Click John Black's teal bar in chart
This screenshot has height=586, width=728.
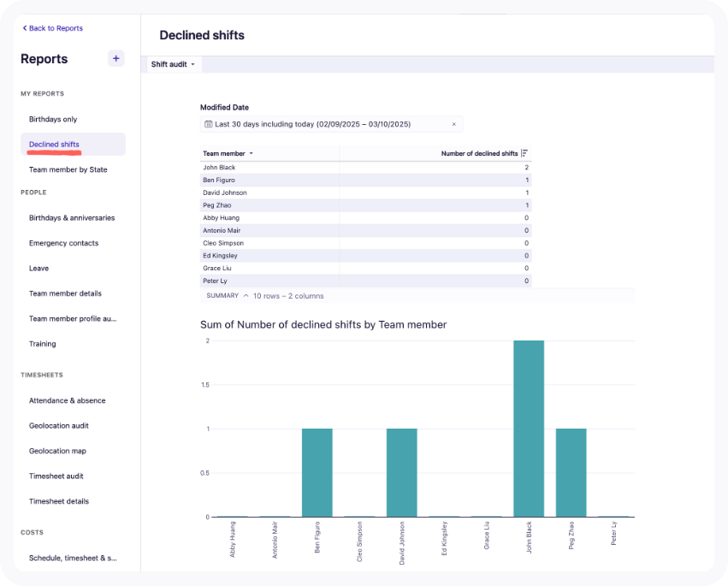point(529,428)
